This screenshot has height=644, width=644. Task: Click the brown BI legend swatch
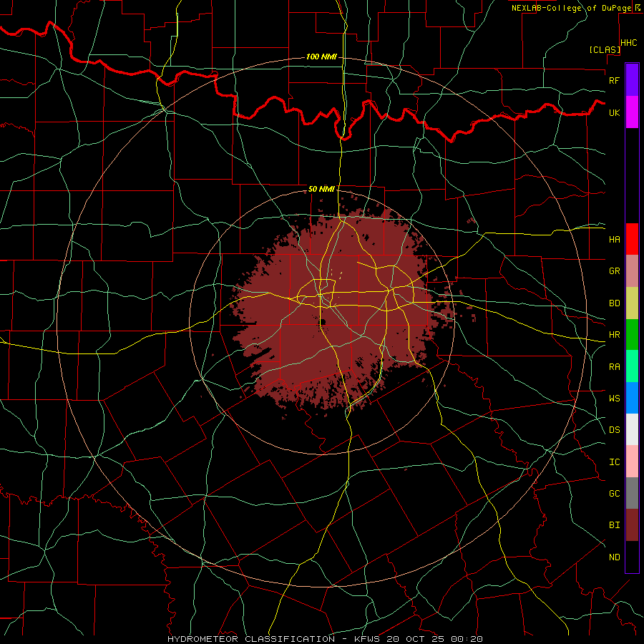pos(632,525)
